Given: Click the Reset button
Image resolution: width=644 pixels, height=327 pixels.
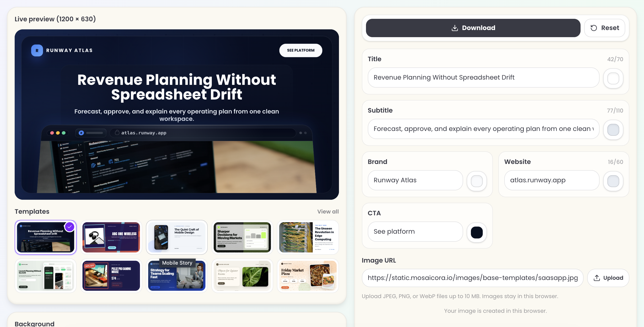Looking at the screenshot, I should coord(605,28).
